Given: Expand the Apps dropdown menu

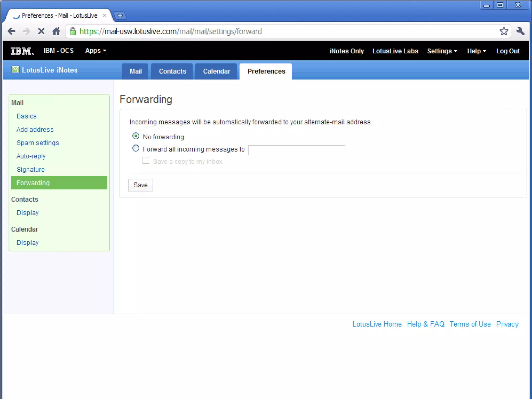Looking at the screenshot, I should click(95, 51).
